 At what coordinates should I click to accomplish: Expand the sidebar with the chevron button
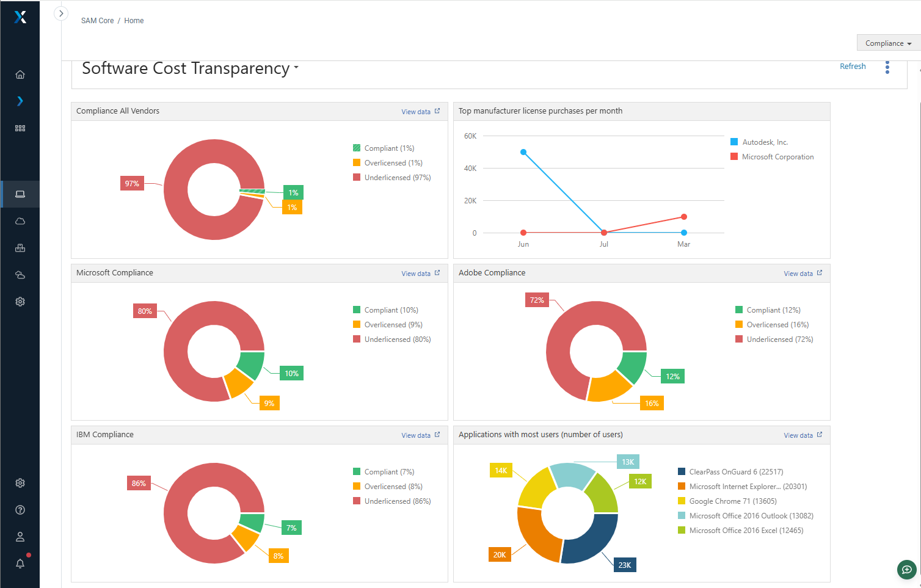pyautogui.click(x=61, y=13)
